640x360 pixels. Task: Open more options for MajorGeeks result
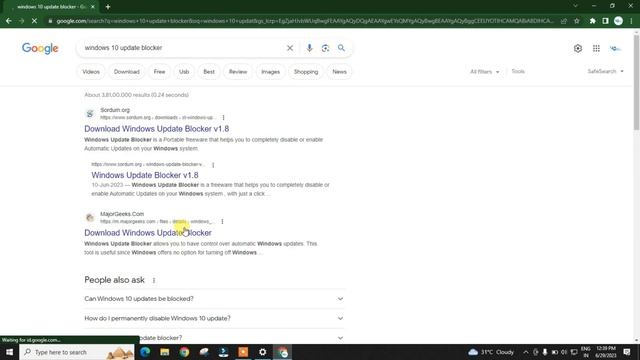point(222,222)
